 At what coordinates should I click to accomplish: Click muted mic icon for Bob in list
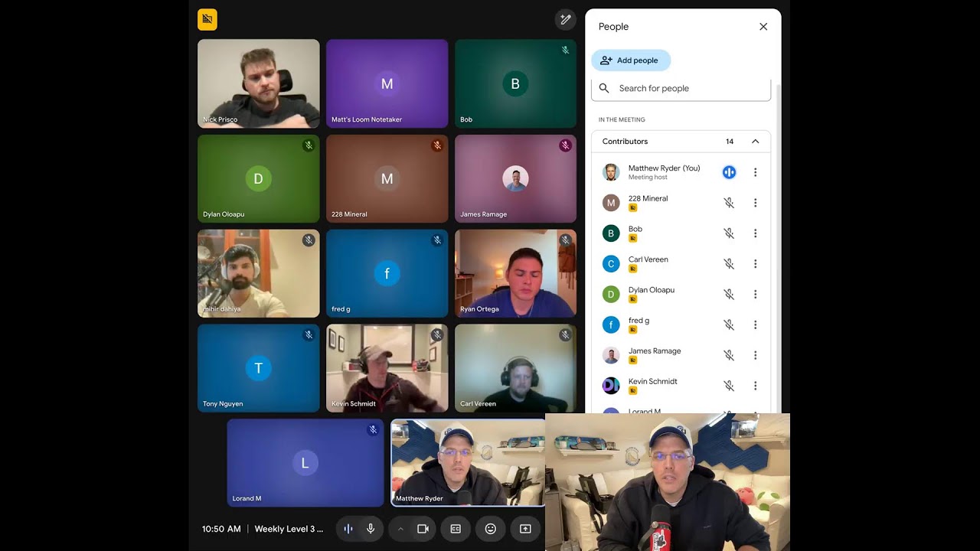tap(729, 233)
